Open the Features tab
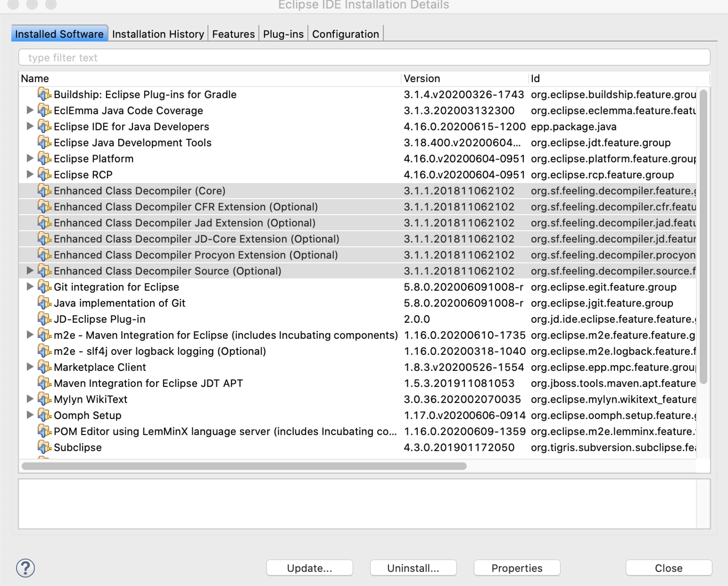The width and height of the screenshot is (728, 586). click(233, 34)
